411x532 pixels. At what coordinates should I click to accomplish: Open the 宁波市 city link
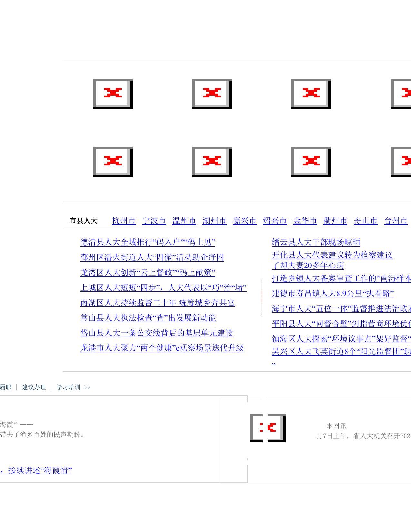point(154,221)
